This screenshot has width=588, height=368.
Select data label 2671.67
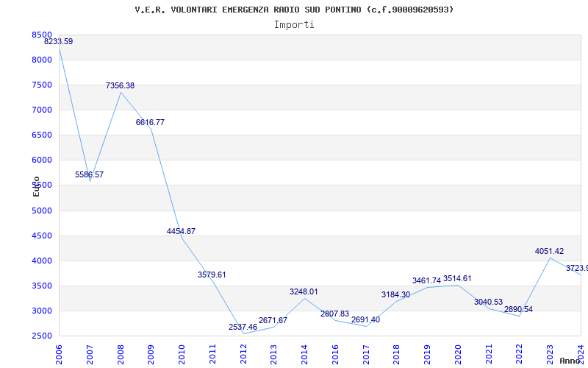coord(273,321)
